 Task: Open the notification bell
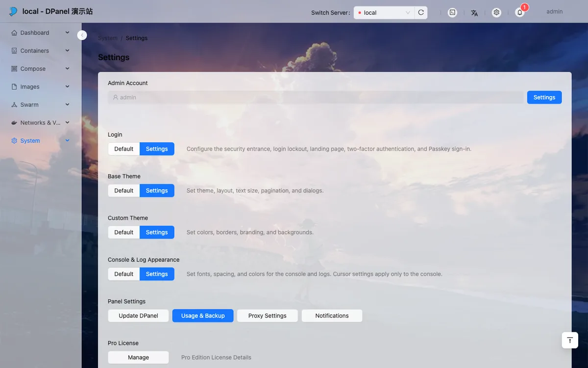[520, 13]
